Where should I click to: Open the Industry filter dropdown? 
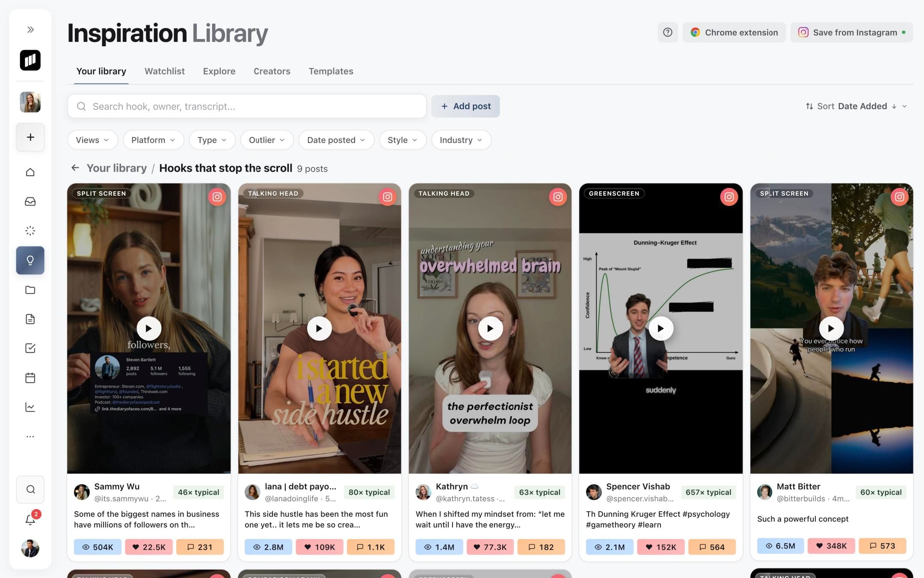point(461,140)
